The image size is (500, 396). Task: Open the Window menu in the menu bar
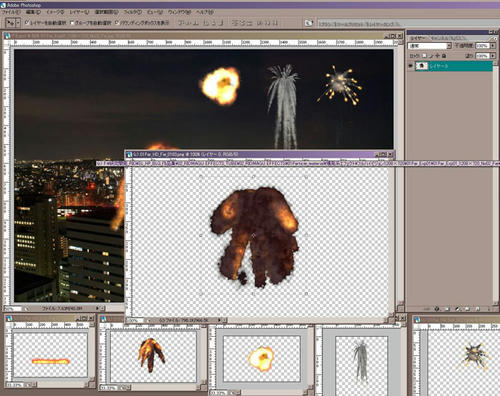tap(179, 12)
